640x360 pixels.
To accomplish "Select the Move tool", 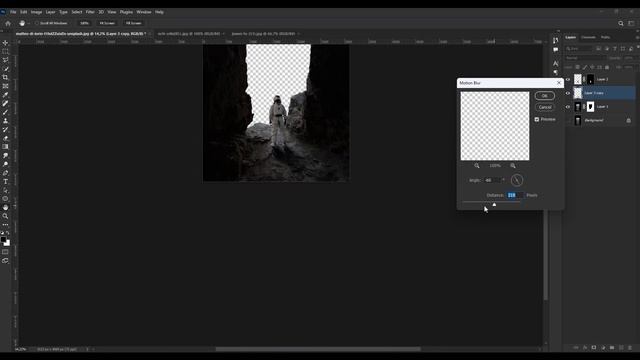I will 5,43.
